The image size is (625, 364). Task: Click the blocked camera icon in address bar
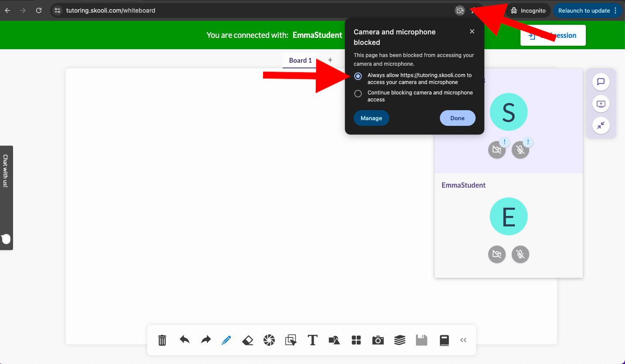click(459, 10)
